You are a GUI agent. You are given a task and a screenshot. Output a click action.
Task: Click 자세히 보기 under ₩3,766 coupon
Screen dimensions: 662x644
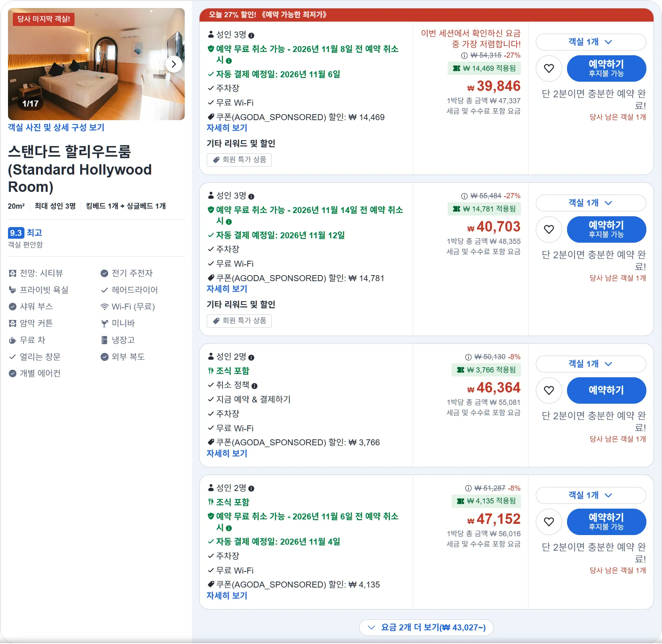(x=227, y=454)
